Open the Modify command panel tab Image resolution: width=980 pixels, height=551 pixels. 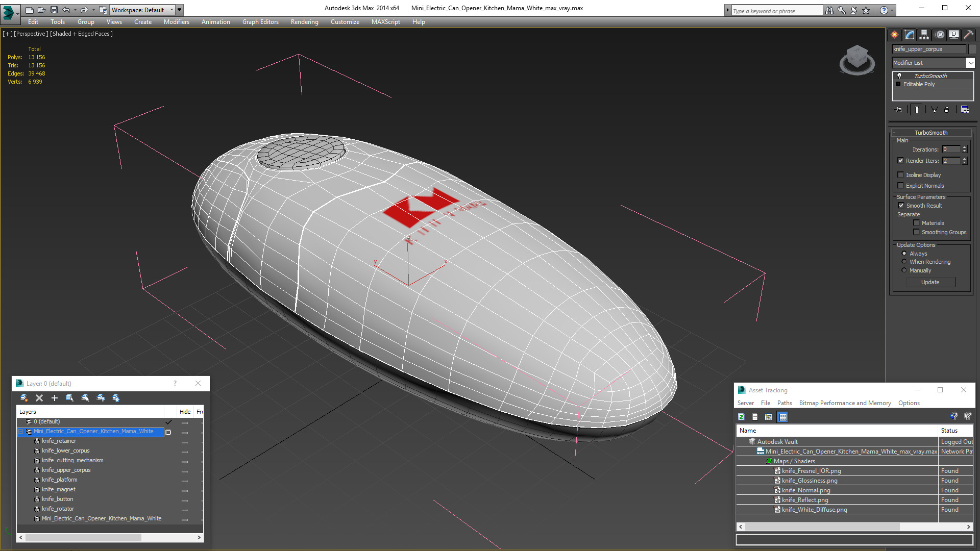click(909, 35)
